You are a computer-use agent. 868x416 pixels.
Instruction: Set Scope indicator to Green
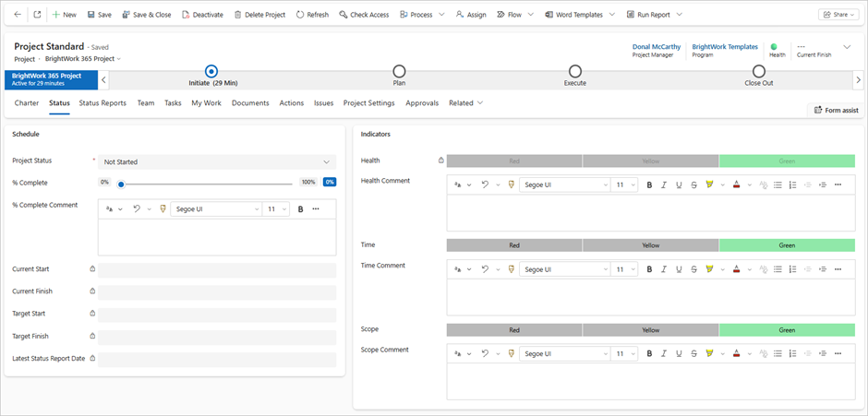(x=786, y=329)
